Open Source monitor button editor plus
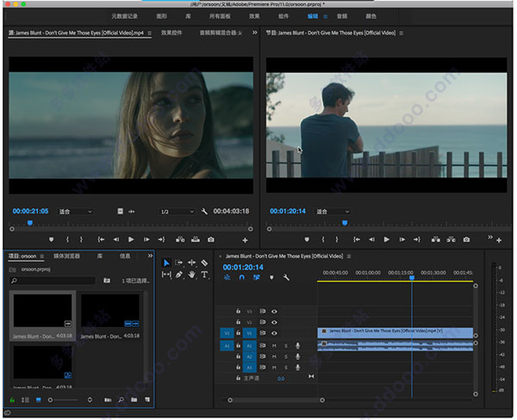517x420 pixels. click(245, 240)
